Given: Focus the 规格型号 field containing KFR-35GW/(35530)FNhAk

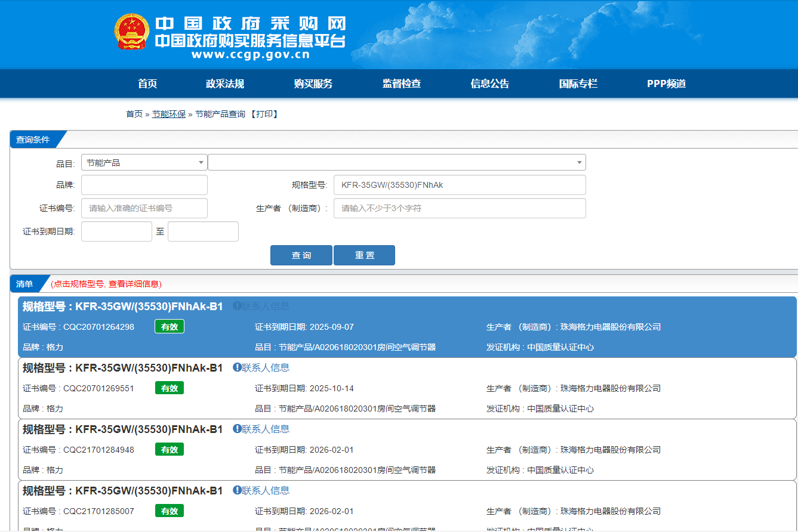Looking at the screenshot, I should point(460,185).
